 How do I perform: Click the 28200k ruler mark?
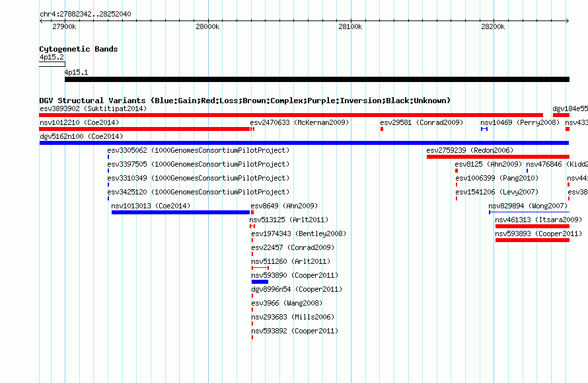[x=493, y=26]
